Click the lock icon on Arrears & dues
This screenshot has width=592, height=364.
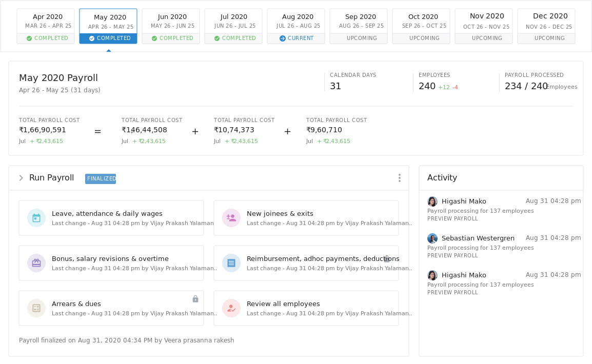click(x=195, y=299)
